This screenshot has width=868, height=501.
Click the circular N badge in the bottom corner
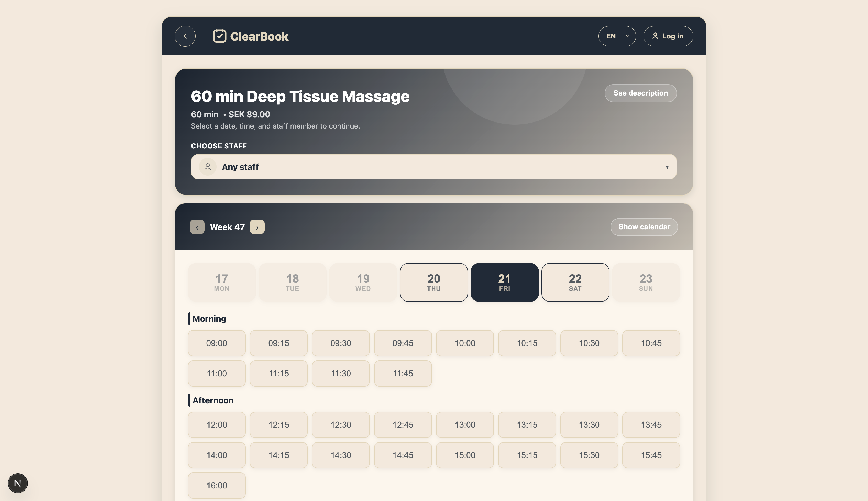point(18,483)
